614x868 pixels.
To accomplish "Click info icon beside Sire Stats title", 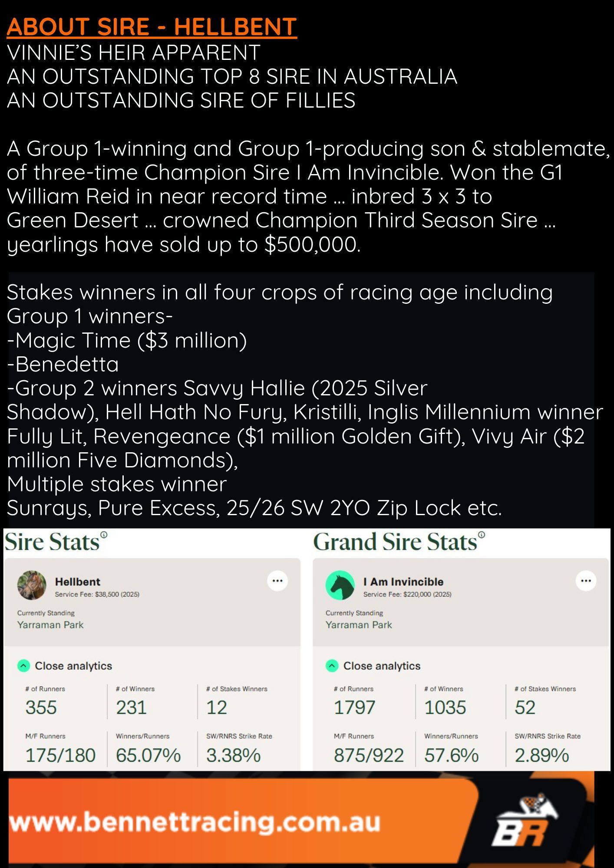I will [104, 535].
